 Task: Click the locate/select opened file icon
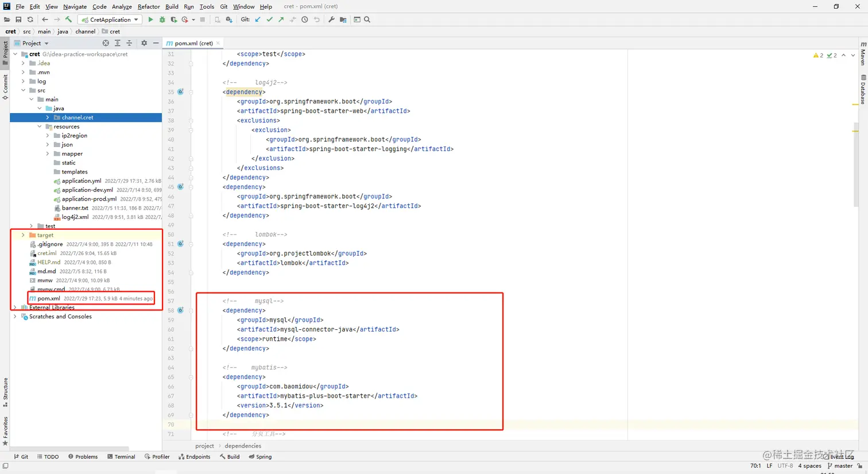coord(106,43)
